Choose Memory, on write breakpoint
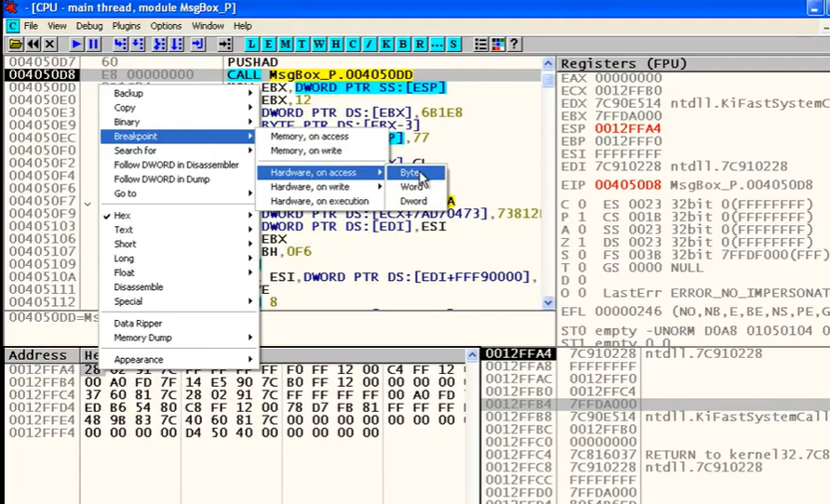Image resolution: width=830 pixels, height=504 pixels. [321, 151]
